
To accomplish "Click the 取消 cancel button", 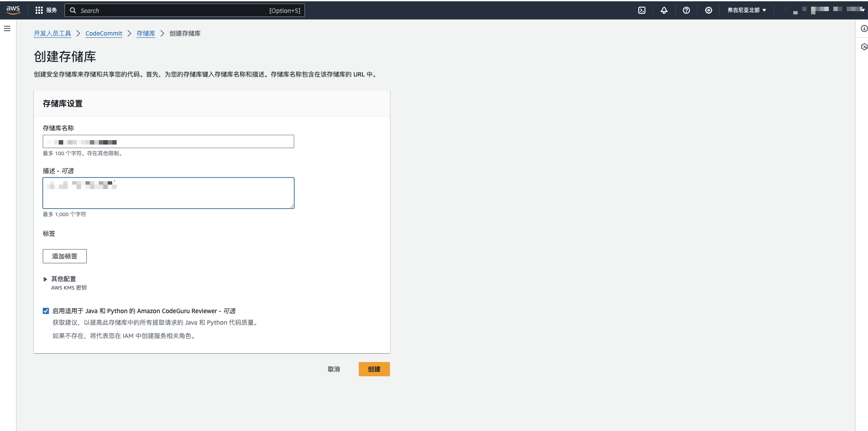I will (x=334, y=369).
